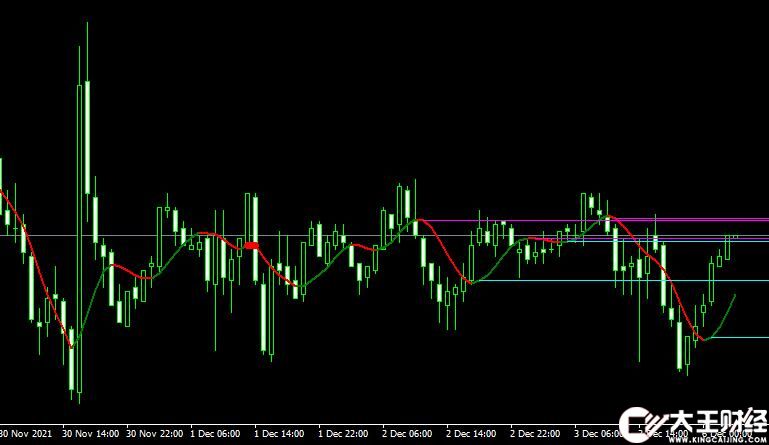
Task: Click the '30 Nov 22:00' time axis label
Action: click(x=154, y=434)
